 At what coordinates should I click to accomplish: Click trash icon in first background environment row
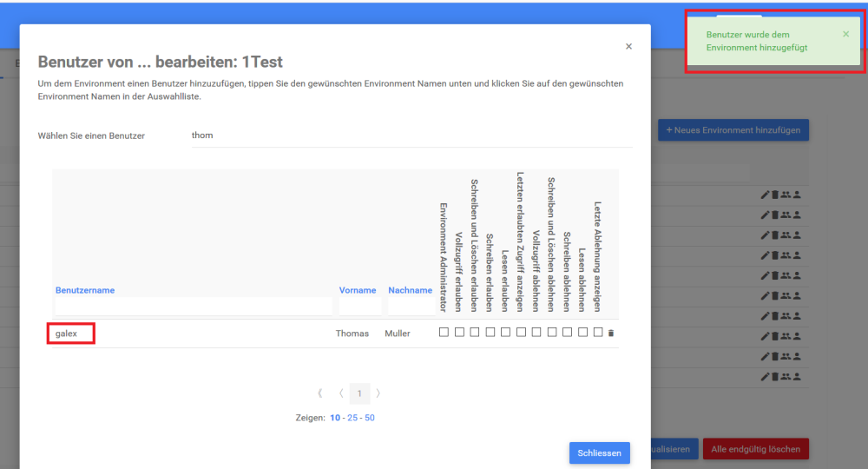pyautogui.click(x=775, y=195)
